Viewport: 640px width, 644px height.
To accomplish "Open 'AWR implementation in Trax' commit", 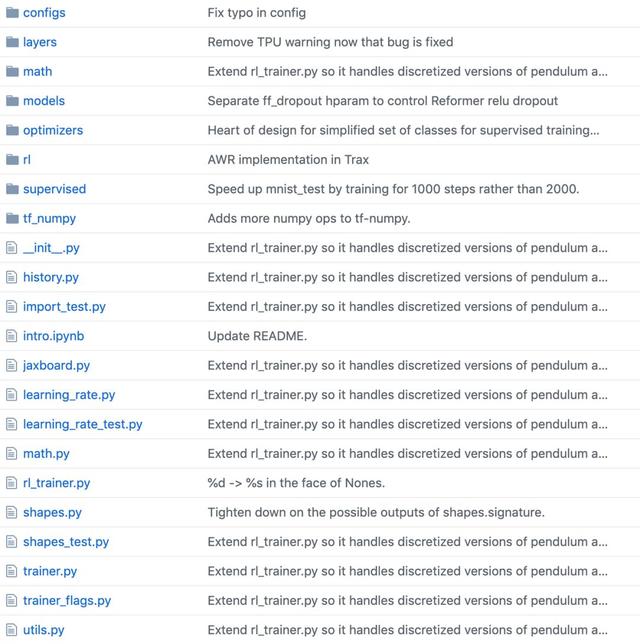I will point(287,160).
